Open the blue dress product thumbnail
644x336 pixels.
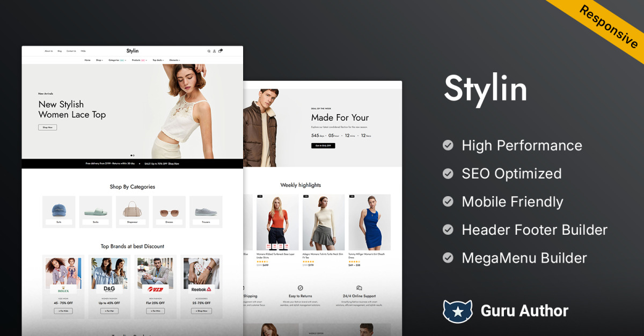tap(369, 222)
